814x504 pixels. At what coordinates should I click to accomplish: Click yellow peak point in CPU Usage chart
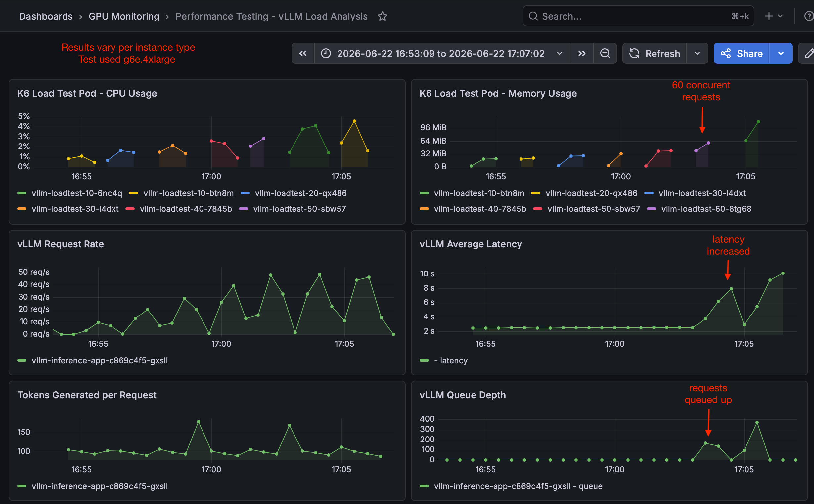pyautogui.click(x=354, y=121)
